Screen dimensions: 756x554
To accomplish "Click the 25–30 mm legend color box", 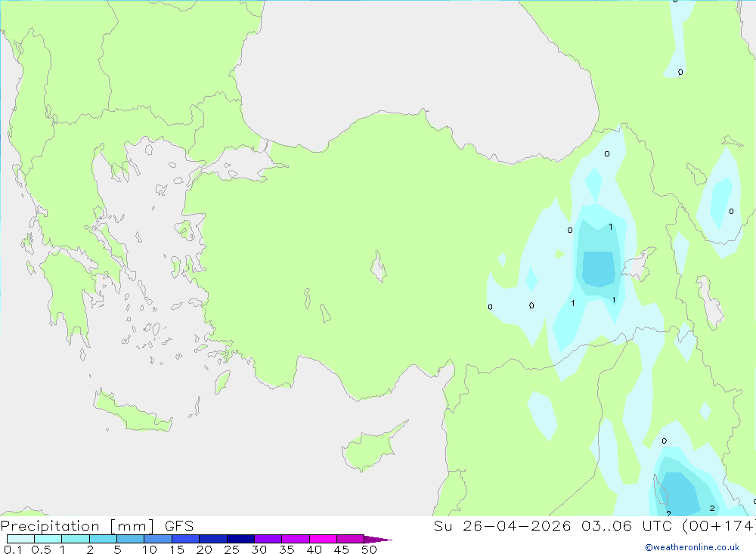I will [x=240, y=539].
